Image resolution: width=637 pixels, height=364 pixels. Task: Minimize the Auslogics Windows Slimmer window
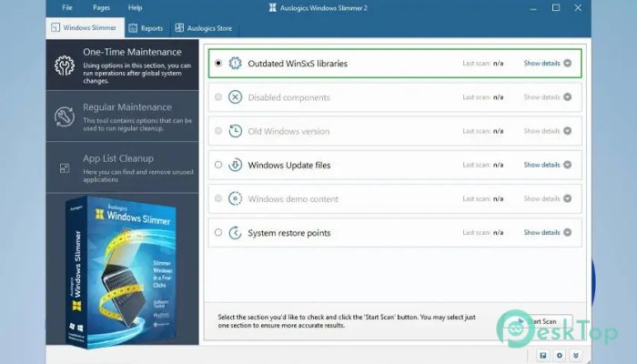click(533, 7)
